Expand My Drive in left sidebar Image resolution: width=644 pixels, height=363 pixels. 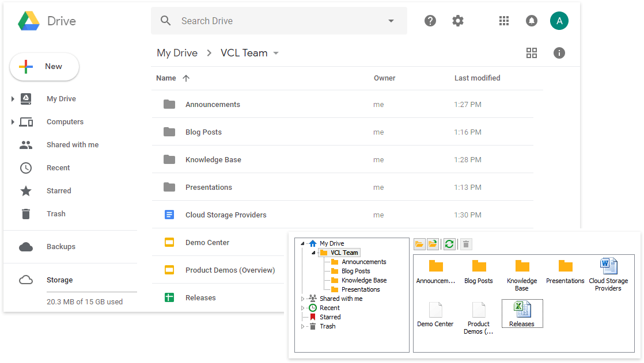13,99
